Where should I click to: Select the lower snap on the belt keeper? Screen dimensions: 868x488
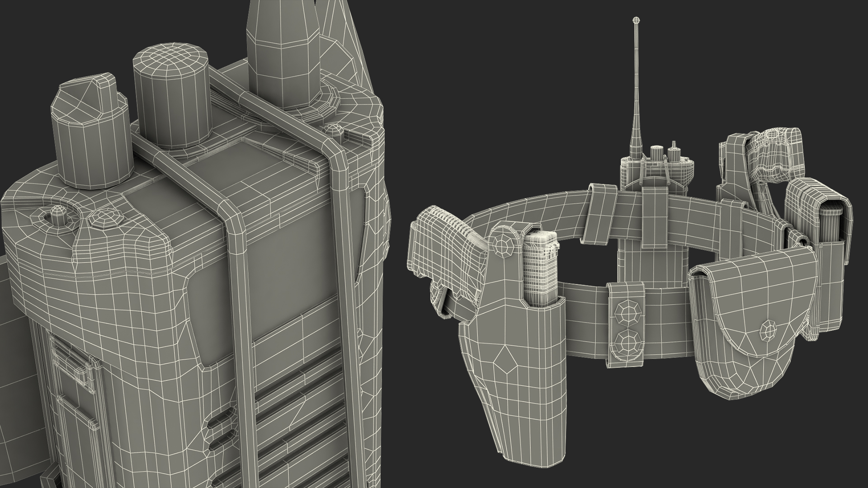[x=627, y=343]
